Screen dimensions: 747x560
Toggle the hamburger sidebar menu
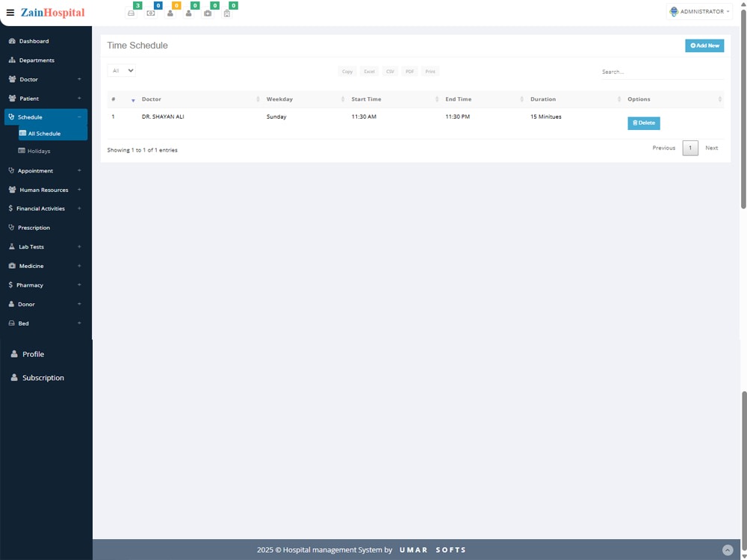click(10, 13)
